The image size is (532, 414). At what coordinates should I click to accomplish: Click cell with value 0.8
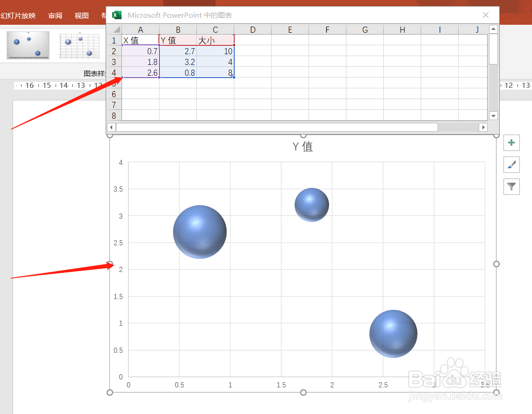pos(178,72)
